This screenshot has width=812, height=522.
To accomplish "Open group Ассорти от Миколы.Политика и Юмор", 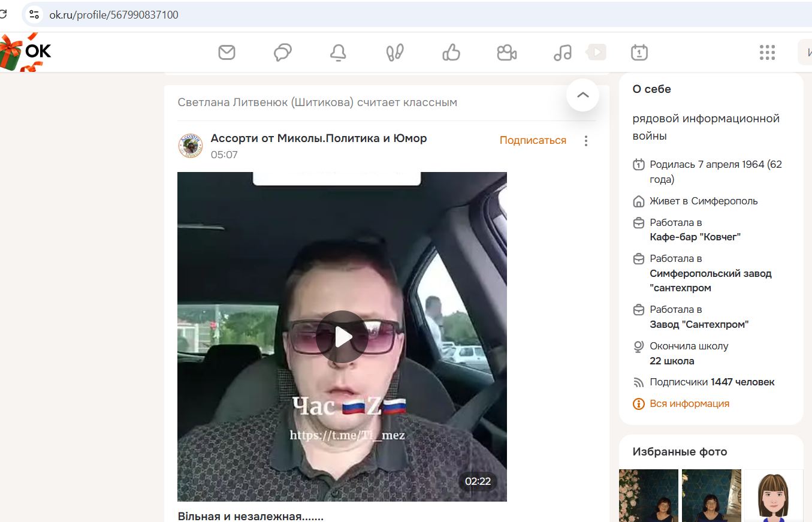I will coord(319,138).
